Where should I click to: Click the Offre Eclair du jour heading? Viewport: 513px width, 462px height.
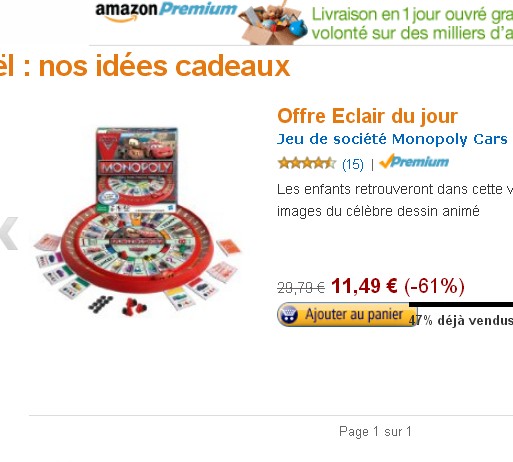point(367,116)
